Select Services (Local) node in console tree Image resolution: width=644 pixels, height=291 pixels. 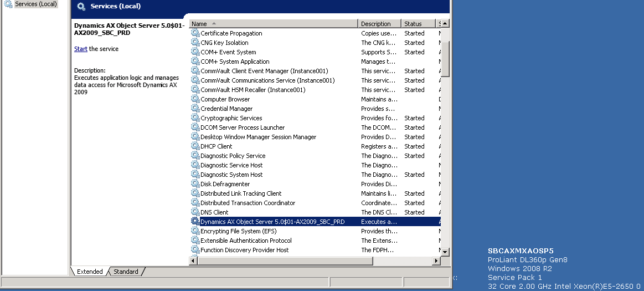tap(36, 4)
